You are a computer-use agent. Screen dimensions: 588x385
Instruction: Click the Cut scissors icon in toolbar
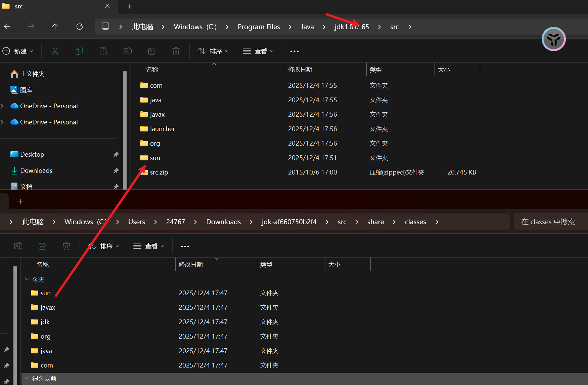pyautogui.click(x=55, y=51)
